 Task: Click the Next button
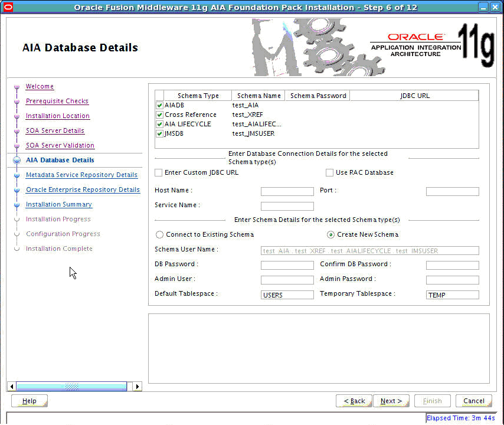coord(391,401)
